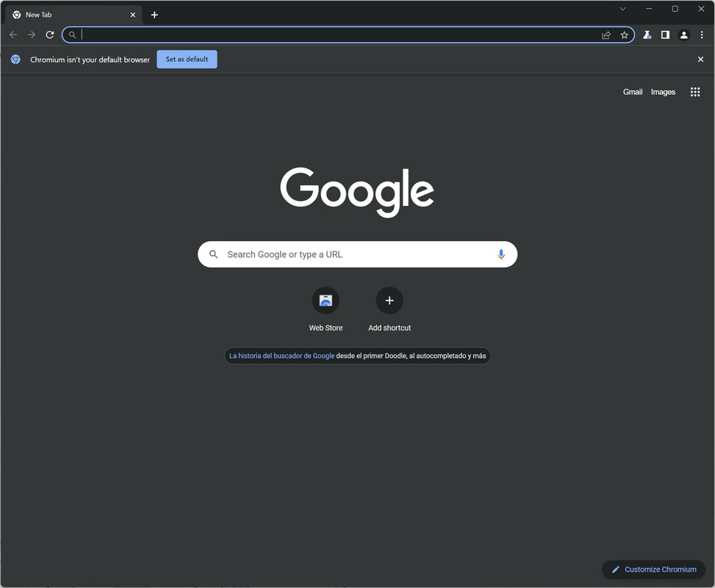715x588 pixels.
Task: Open the Chromium three-dot menu
Action: tap(702, 35)
